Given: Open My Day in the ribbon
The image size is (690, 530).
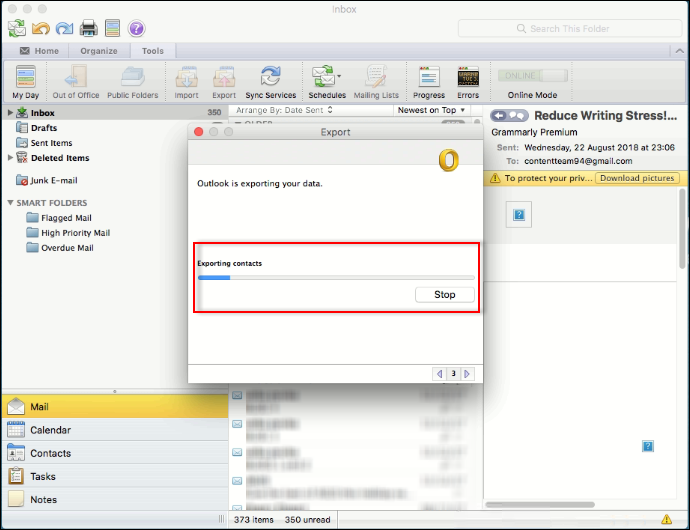Looking at the screenshot, I should tap(26, 82).
